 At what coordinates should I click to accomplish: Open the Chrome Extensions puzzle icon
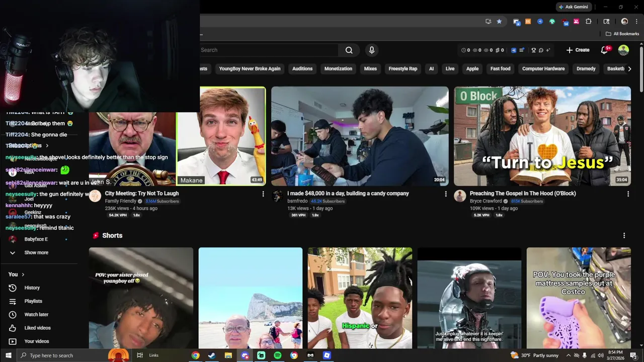pos(588,21)
